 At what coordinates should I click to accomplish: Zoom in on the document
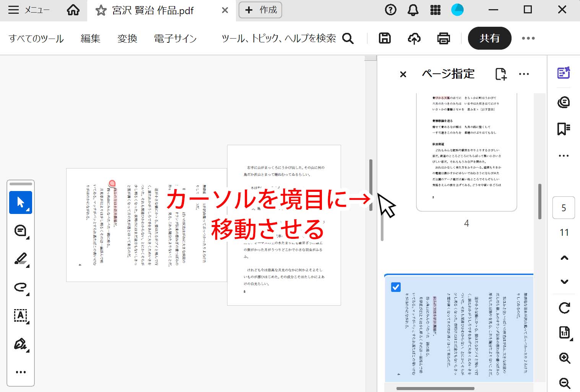565,358
